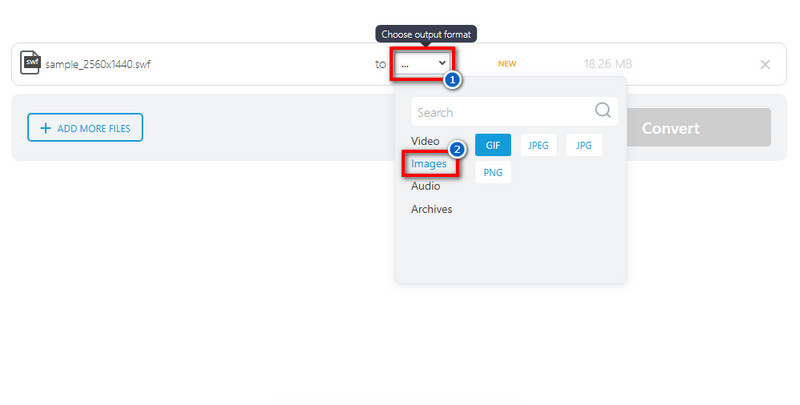The height and width of the screenshot is (405, 800).
Task: Click the Convert button
Action: (x=698, y=128)
